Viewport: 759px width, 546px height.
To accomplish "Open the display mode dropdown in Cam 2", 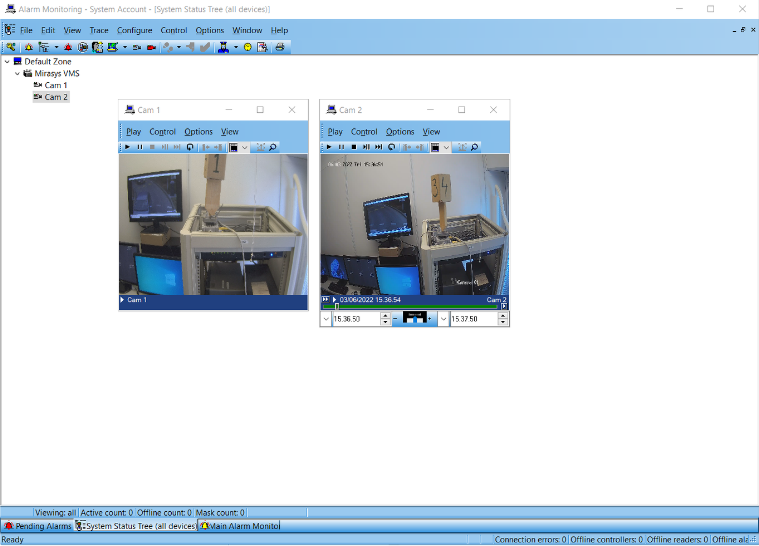I will click(446, 147).
